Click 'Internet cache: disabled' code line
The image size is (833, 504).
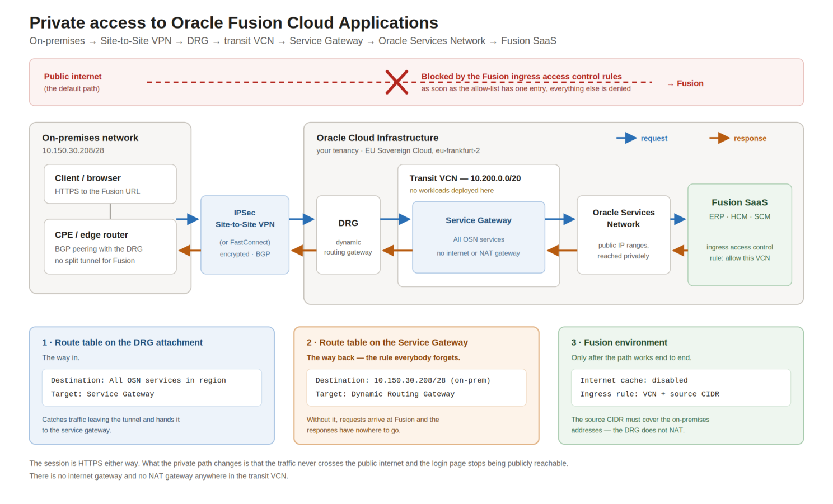634,380
